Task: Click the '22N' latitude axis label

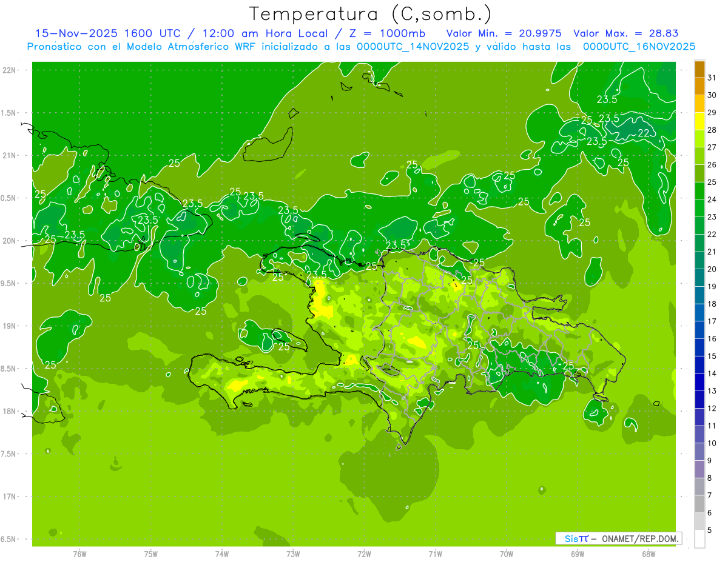Action: pyautogui.click(x=10, y=70)
